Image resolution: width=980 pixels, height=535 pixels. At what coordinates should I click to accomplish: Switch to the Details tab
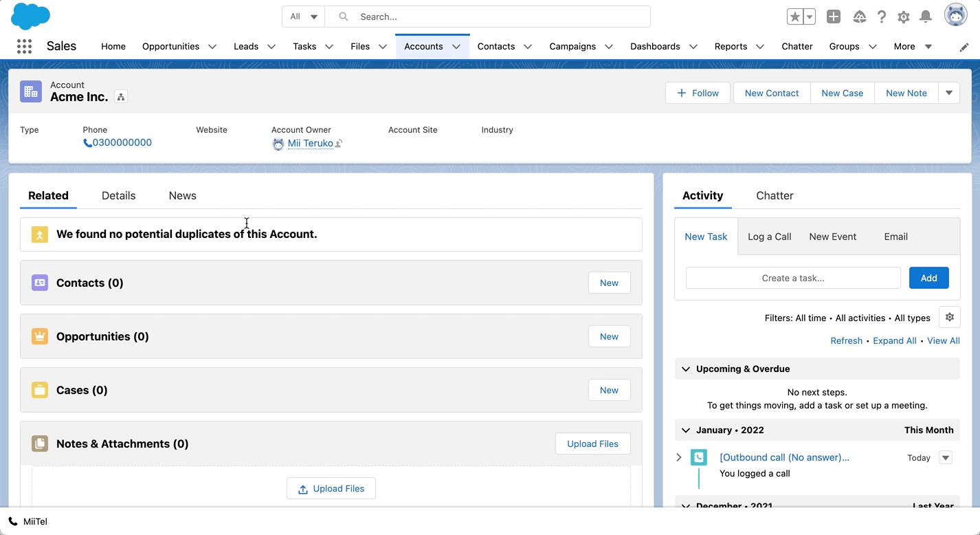point(118,196)
